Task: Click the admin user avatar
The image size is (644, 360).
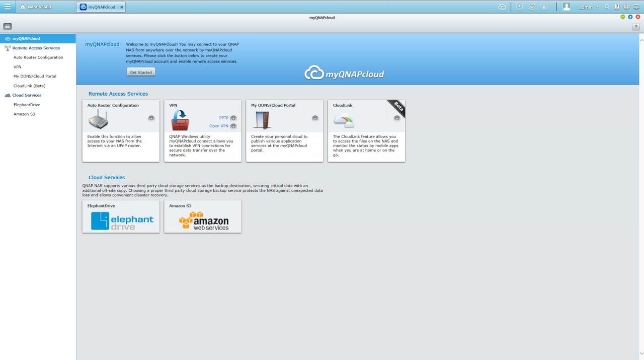Action: pos(567,7)
